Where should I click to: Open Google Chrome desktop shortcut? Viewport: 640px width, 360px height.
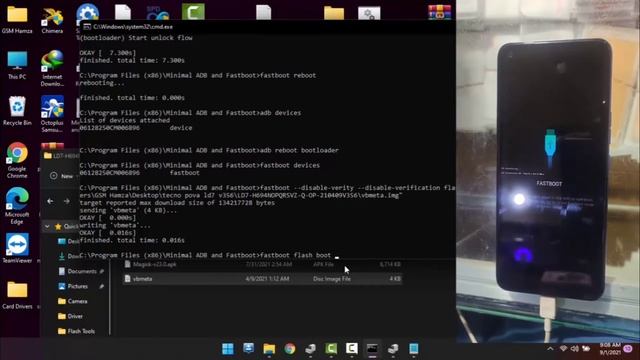[17, 160]
